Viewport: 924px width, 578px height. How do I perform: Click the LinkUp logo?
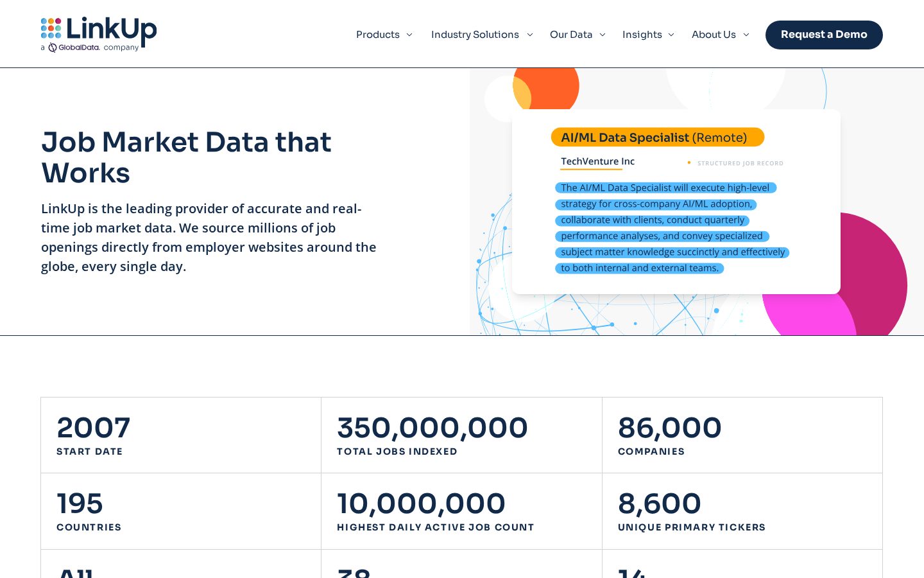99,34
